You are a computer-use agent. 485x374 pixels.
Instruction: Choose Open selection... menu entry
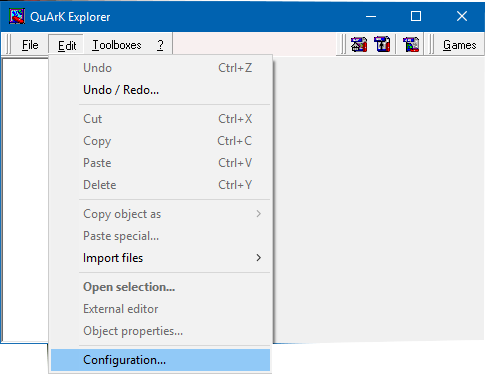click(x=161, y=287)
